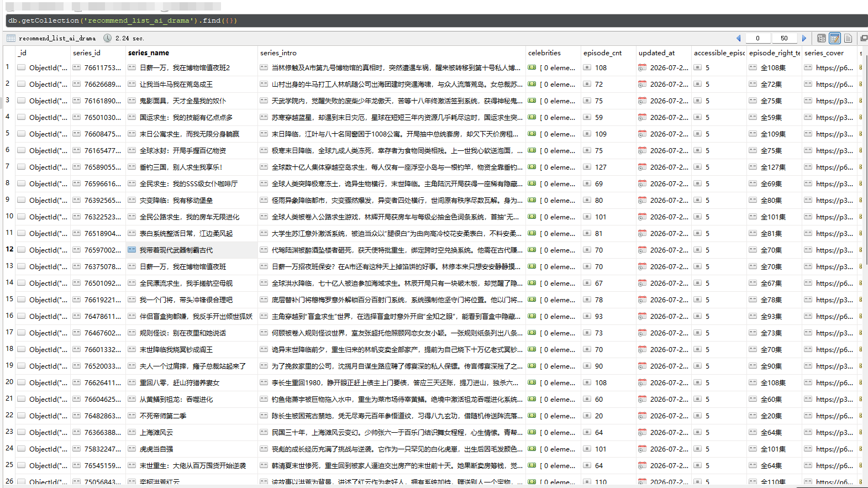Viewport: 868px width, 488px height.
Task: Select cell '不死帝师第二季'
Action: tap(192, 416)
